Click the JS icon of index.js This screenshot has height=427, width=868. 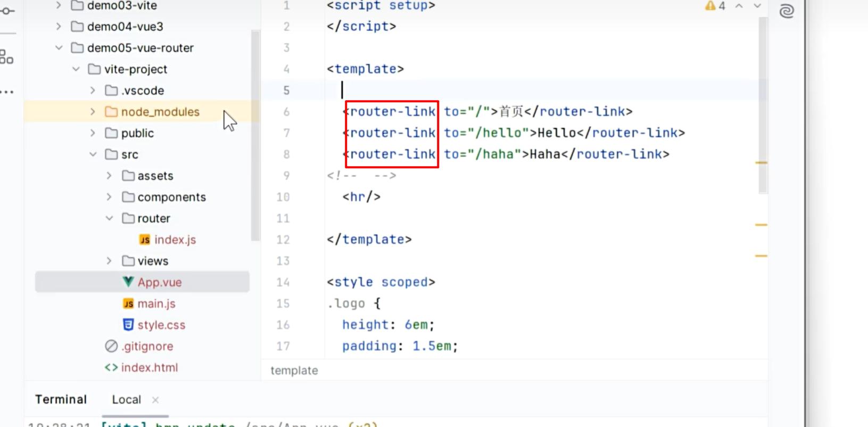click(x=145, y=240)
